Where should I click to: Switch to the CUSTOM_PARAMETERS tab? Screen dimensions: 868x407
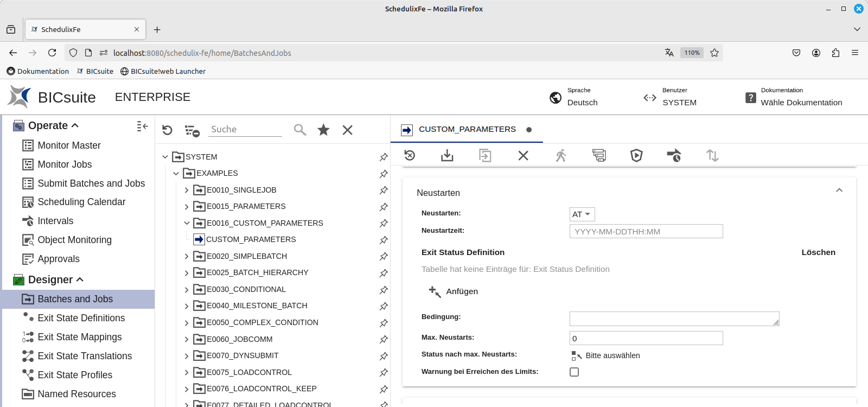(467, 129)
